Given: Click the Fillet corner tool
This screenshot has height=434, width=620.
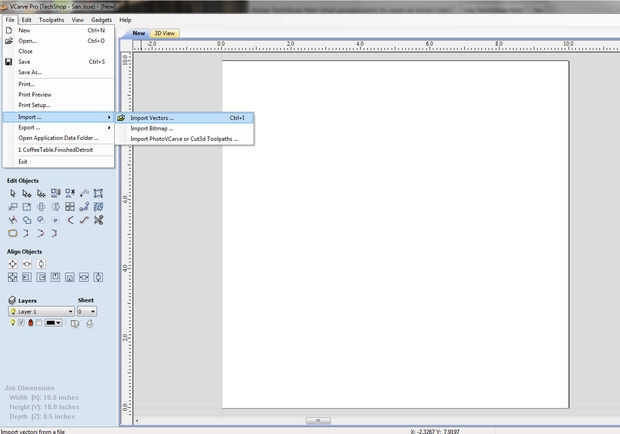Looking at the screenshot, I should pos(70,220).
